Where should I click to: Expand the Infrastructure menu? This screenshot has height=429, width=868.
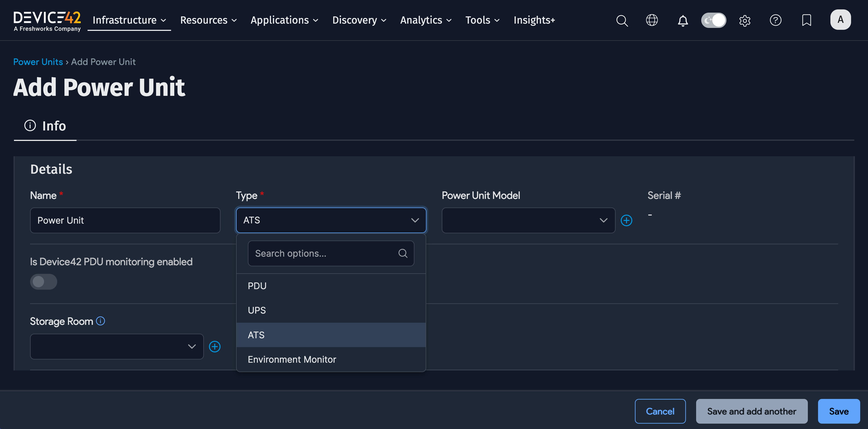tap(129, 20)
